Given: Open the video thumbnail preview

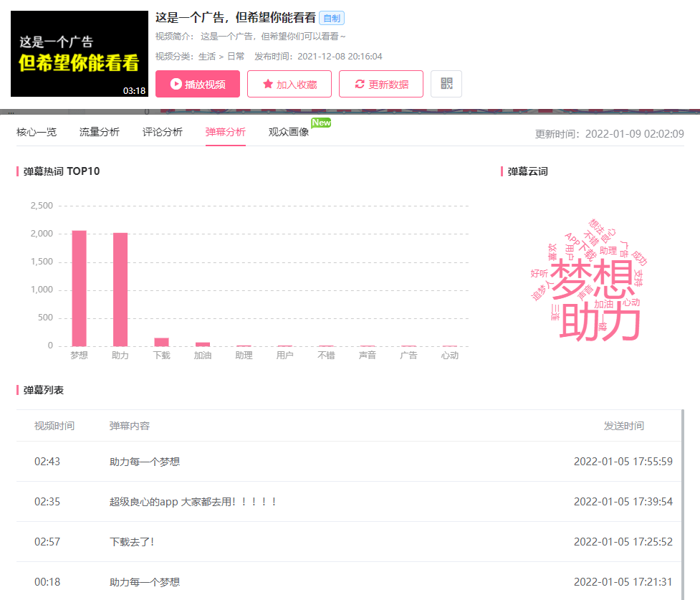Looking at the screenshot, I should point(79,54).
